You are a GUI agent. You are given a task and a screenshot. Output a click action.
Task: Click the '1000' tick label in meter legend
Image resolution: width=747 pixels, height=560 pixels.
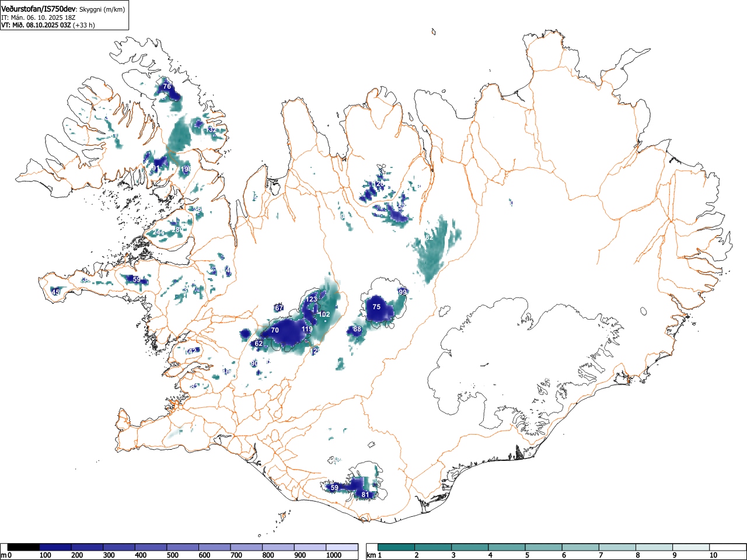[x=334, y=555]
